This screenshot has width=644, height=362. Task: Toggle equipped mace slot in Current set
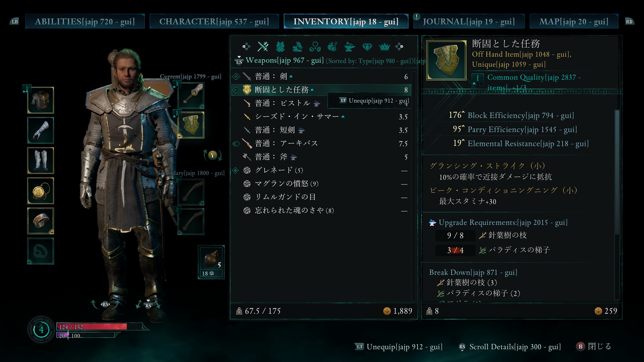(191, 95)
